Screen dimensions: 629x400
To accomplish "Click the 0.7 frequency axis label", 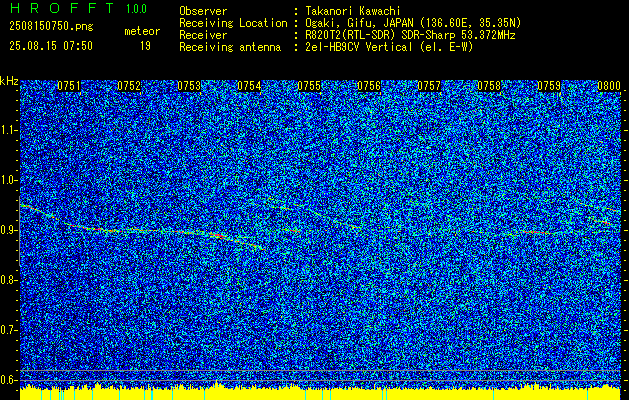I will tap(8, 330).
